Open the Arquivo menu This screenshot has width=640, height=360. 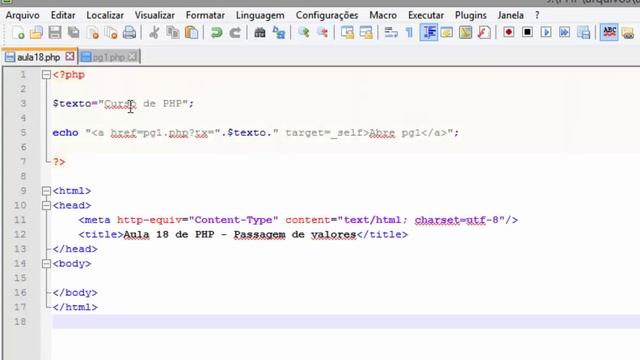coord(22,15)
